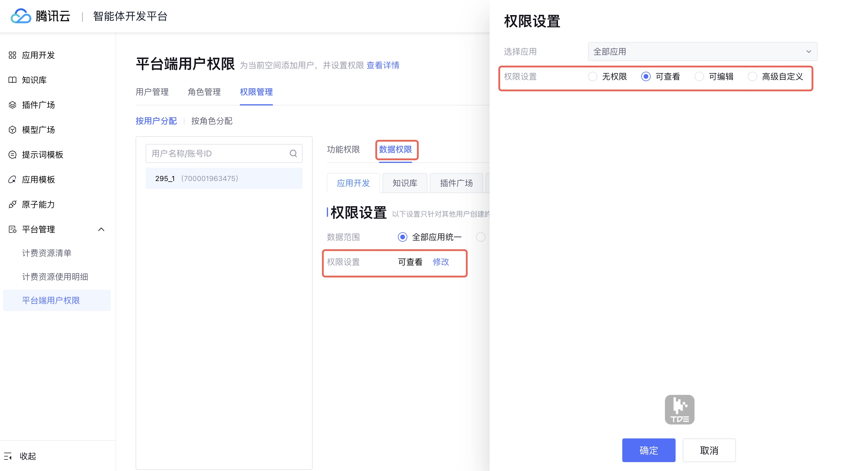
Task: Click the 应用开发 sidebar grid icon
Action: [12, 55]
